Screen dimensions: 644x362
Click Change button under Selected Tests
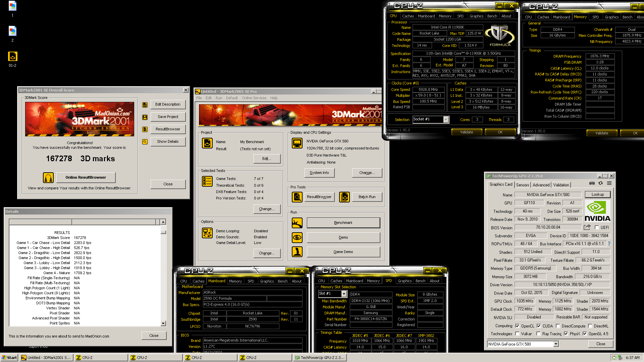point(267,209)
